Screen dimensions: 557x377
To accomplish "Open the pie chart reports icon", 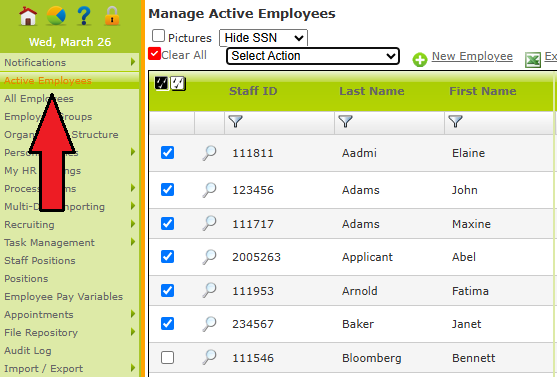I will (56, 16).
